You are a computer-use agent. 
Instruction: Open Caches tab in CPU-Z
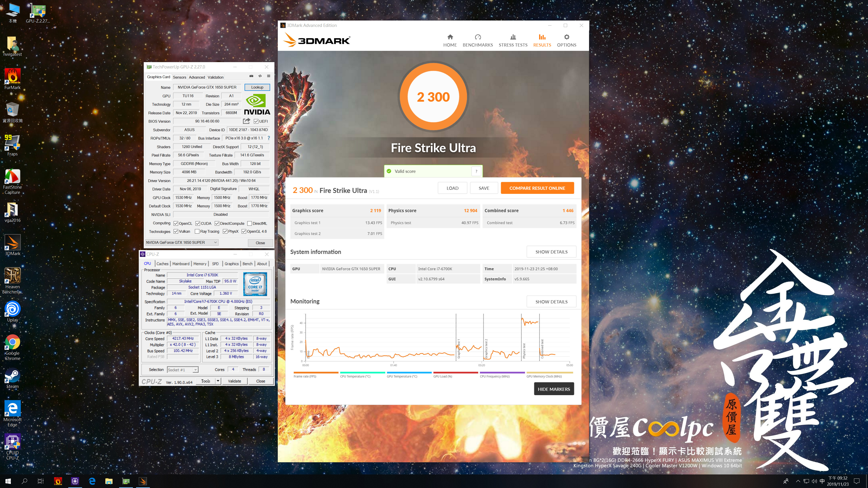tap(162, 264)
